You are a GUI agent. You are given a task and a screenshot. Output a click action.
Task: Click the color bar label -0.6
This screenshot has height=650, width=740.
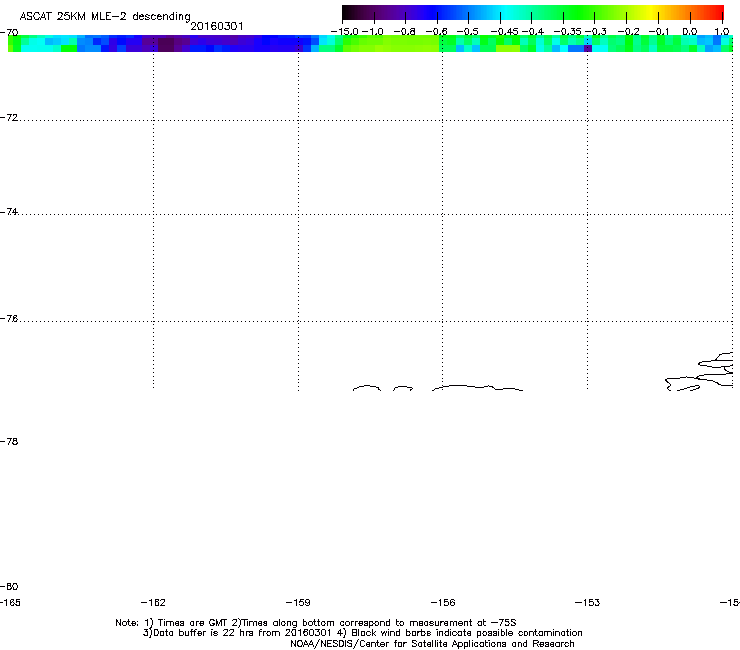click(x=437, y=32)
